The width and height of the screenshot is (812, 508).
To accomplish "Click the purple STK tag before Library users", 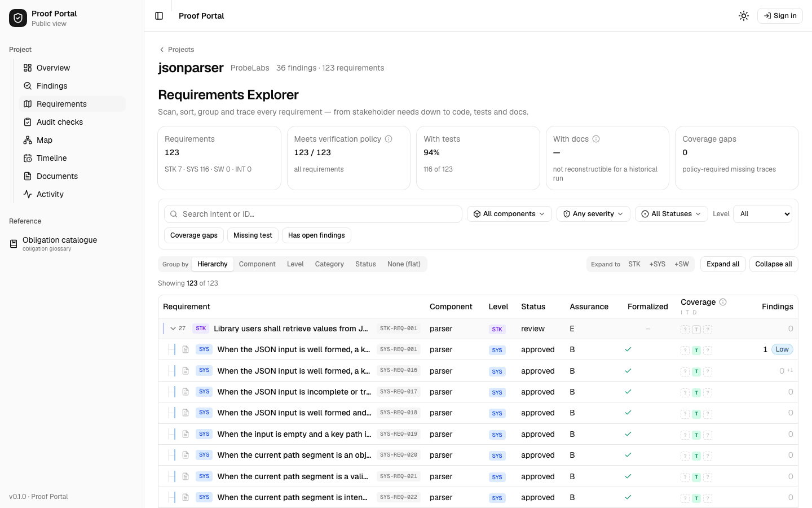I will click(201, 329).
